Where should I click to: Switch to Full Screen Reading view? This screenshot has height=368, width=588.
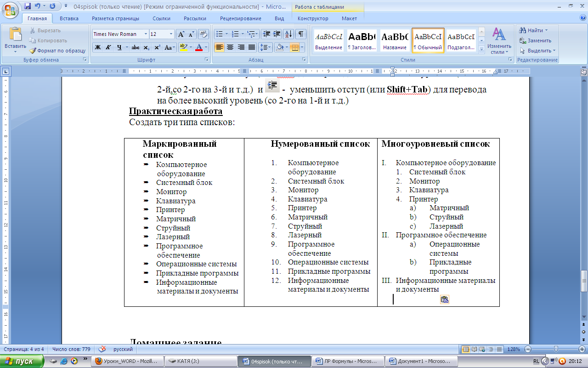click(x=474, y=349)
